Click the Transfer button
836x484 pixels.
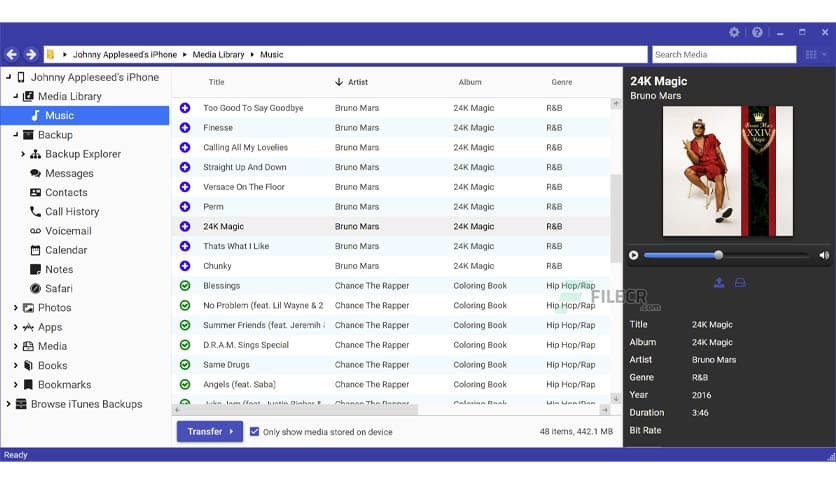[x=210, y=432]
